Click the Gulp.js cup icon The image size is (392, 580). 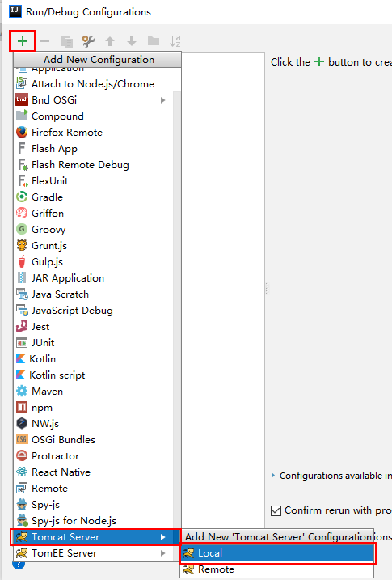point(22,261)
